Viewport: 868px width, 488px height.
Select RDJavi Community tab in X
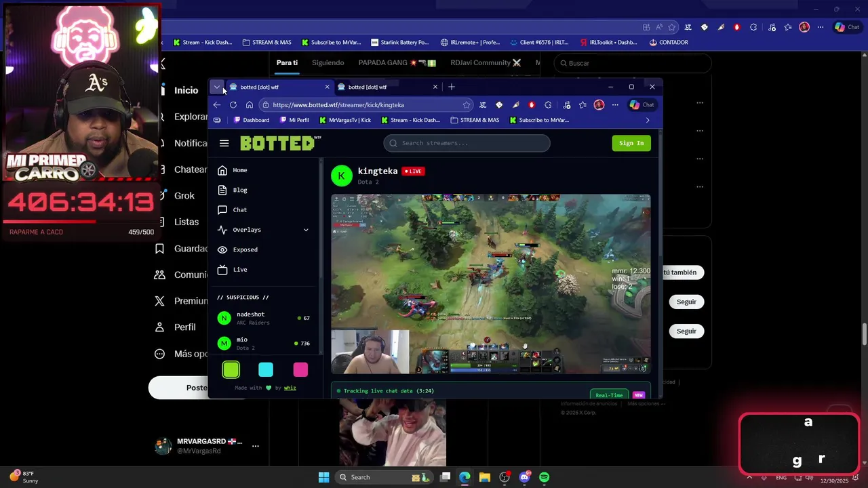point(486,63)
